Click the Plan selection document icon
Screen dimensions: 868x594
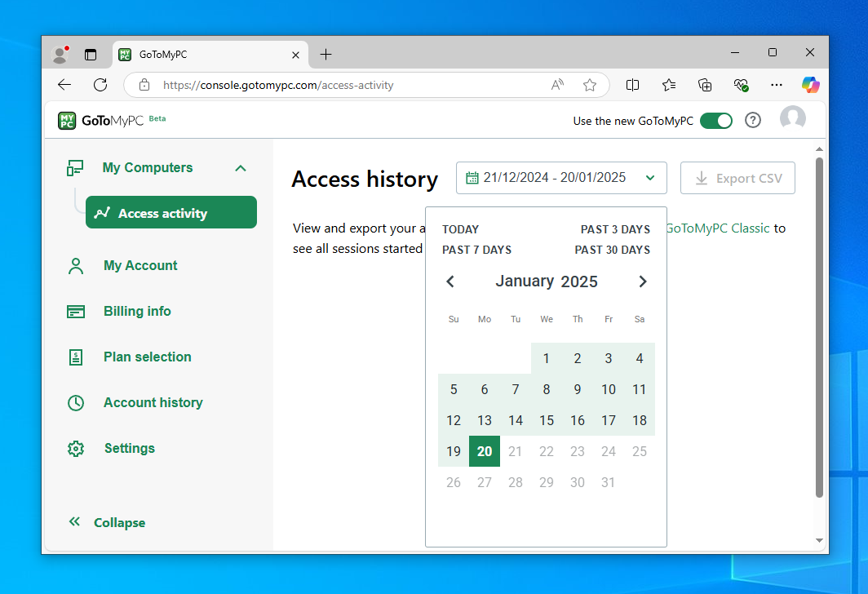click(75, 357)
